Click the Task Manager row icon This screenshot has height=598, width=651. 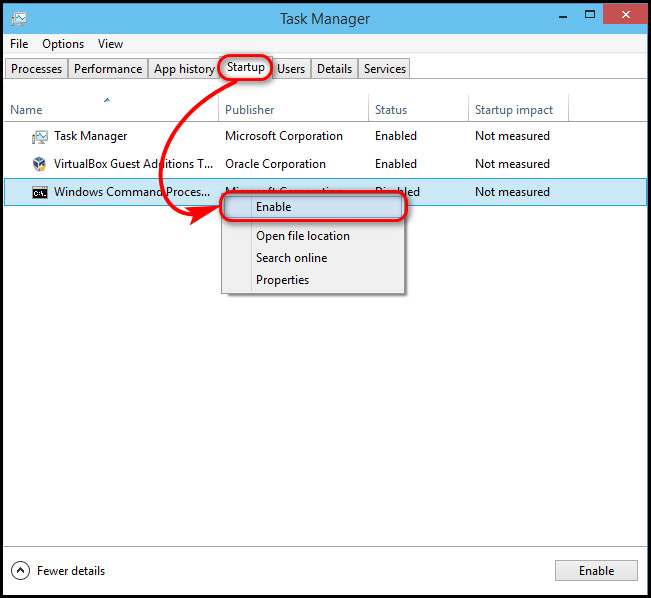(x=39, y=136)
